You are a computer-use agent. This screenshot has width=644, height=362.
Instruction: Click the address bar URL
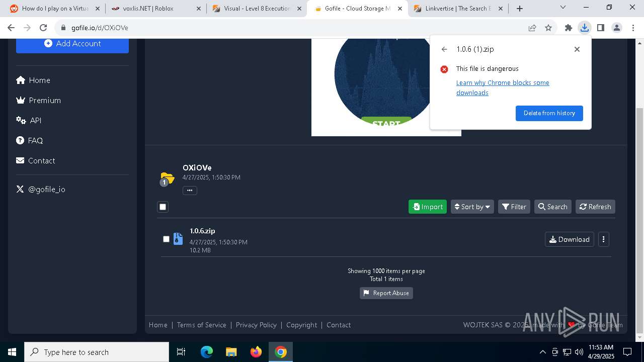point(100,28)
